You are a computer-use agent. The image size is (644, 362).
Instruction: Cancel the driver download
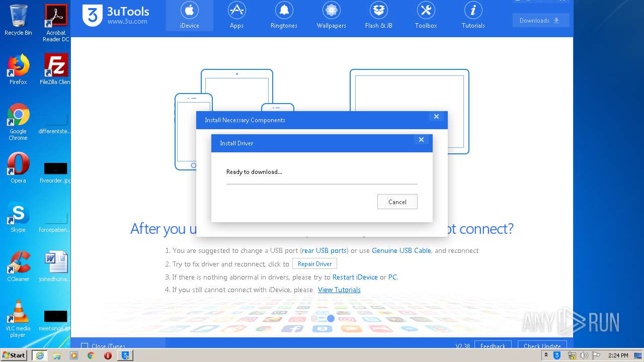[397, 202]
